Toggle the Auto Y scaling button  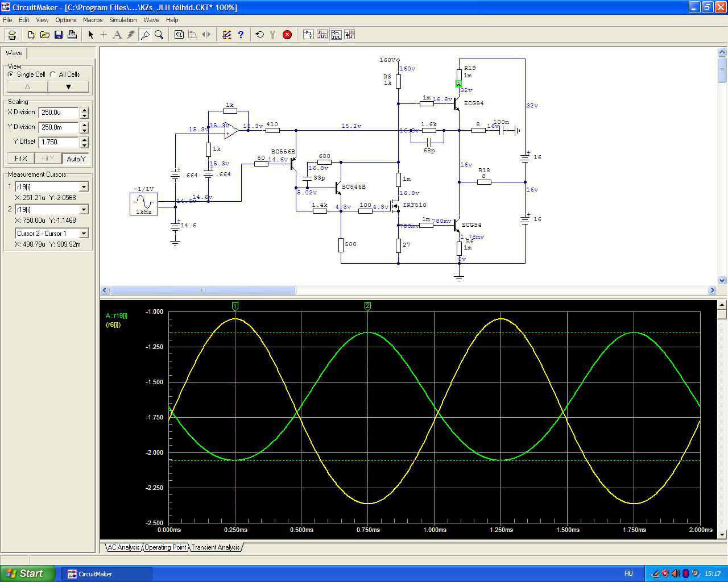[76, 159]
